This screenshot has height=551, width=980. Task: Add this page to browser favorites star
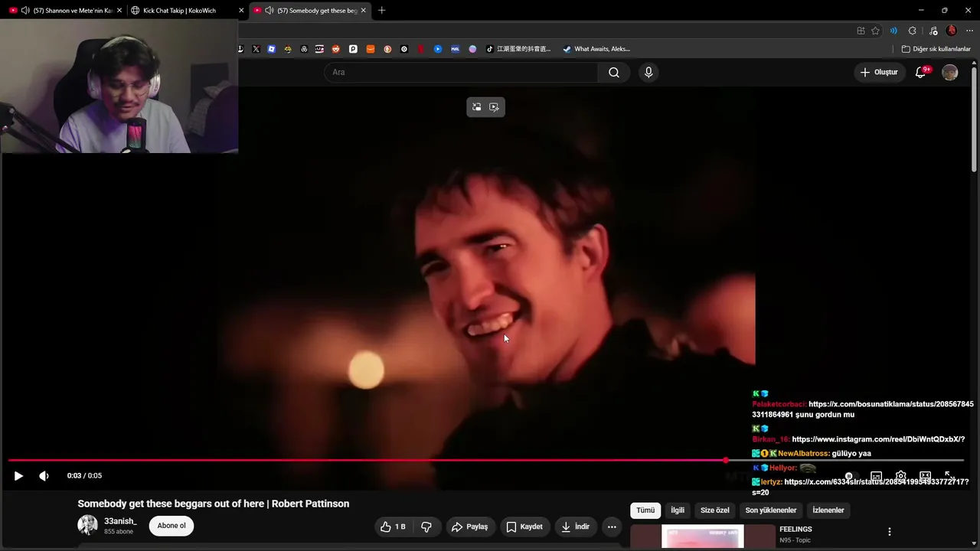tap(875, 31)
